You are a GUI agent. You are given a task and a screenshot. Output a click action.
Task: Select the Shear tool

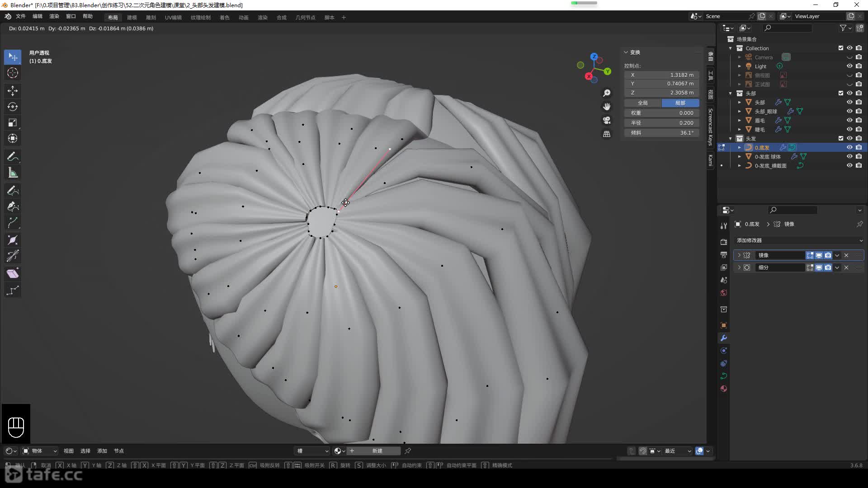pyautogui.click(x=13, y=273)
